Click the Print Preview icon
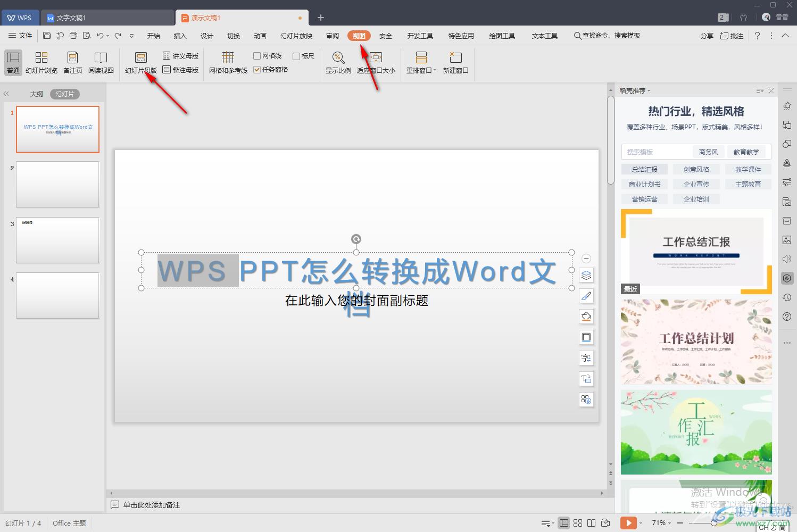The width and height of the screenshot is (797, 532). [x=87, y=36]
